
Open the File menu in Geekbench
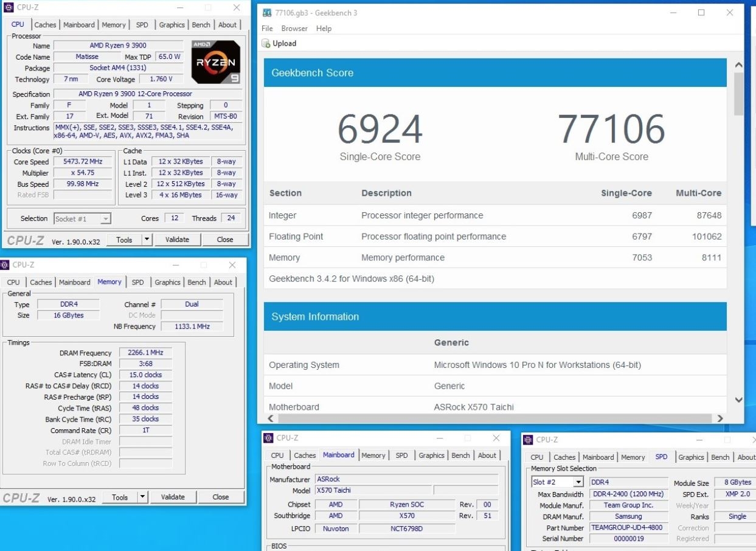266,28
